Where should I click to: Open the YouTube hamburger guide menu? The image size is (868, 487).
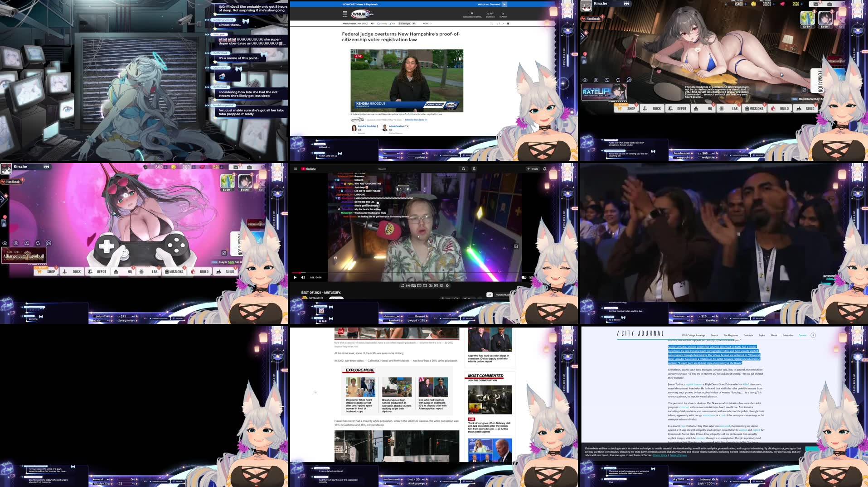(x=296, y=169)
